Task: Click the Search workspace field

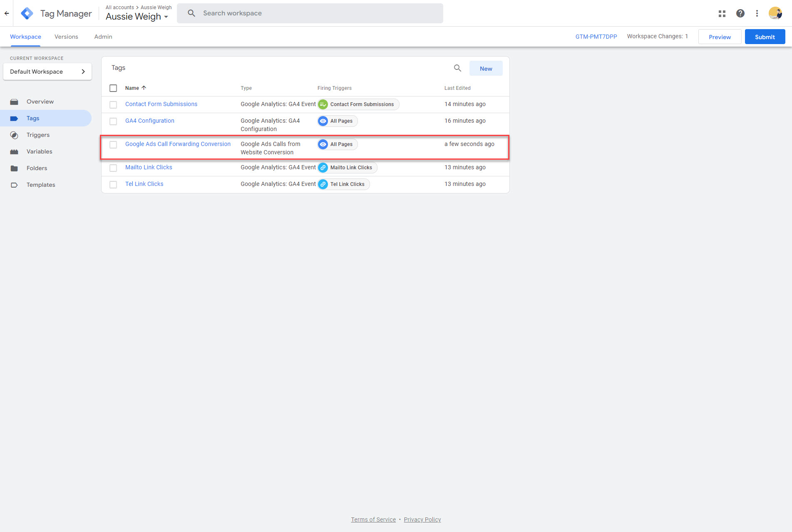Action: [310, 13]
